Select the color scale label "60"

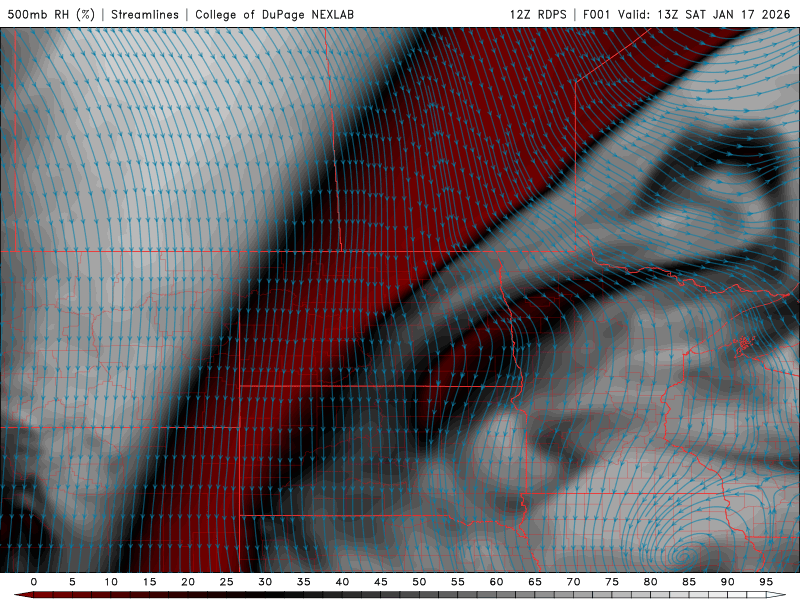pos(496,582)
